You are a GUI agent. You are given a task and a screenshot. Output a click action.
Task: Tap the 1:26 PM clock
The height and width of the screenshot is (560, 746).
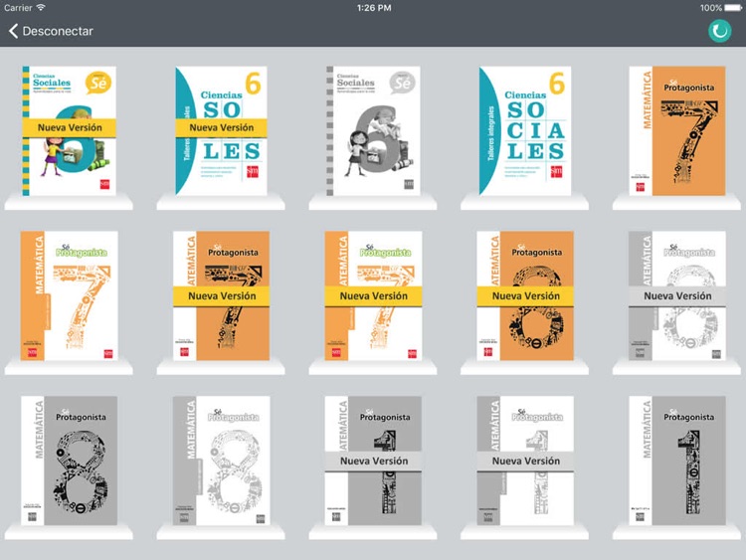(x=374, y=8)
